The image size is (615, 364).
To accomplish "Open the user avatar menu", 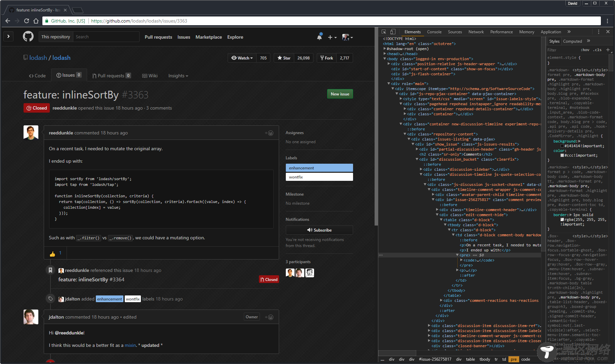I will (x=347, y=37).
